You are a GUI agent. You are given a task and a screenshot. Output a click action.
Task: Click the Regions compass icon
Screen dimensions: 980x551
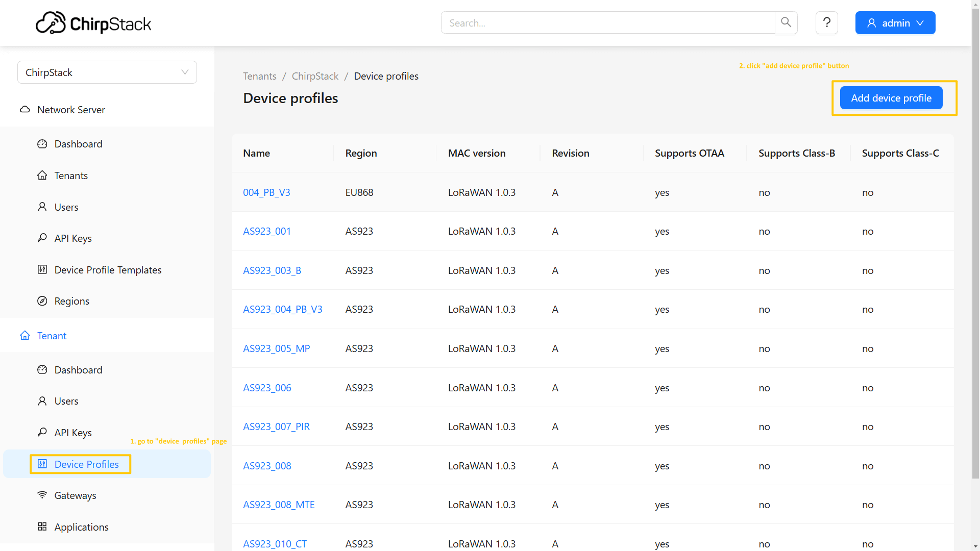(x=42, y=301)
